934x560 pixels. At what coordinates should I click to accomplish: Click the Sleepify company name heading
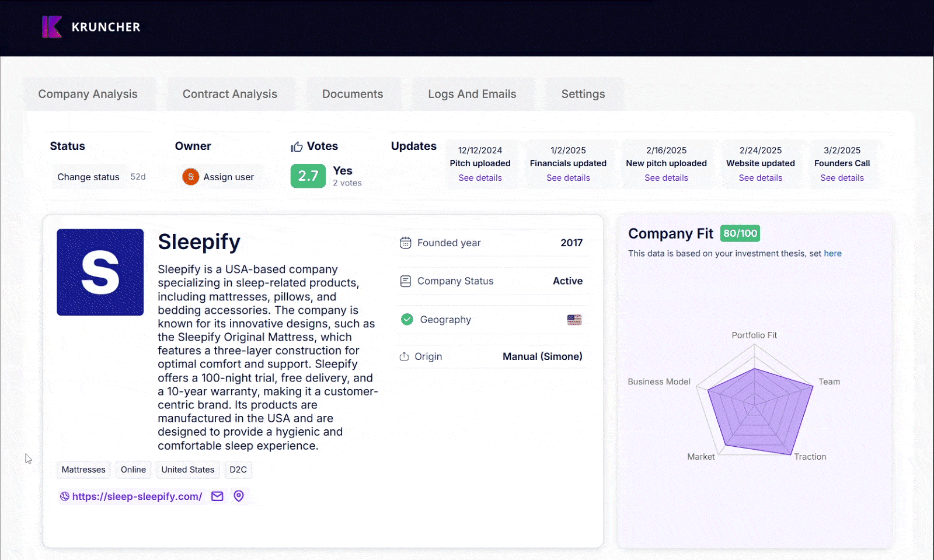(199, 242)
